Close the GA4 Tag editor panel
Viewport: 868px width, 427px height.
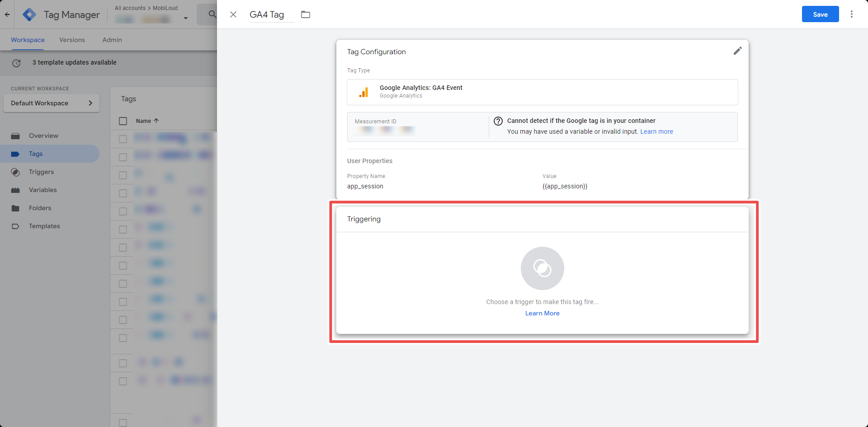pos(233,14)
